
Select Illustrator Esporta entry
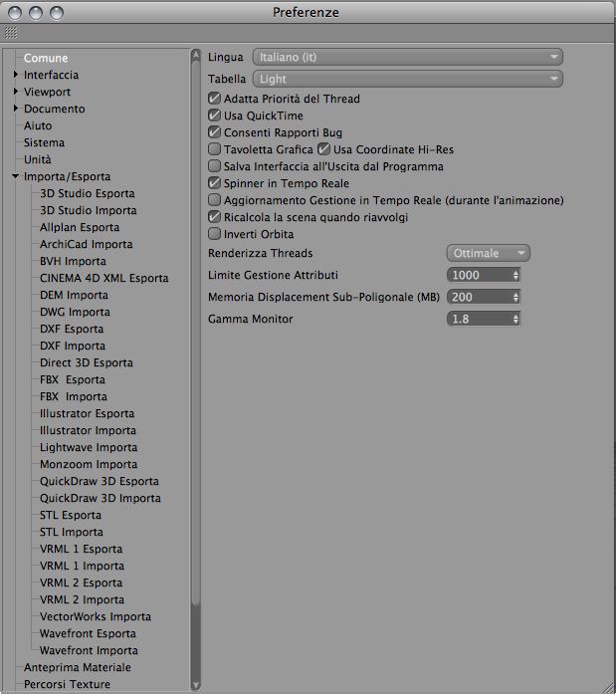pos(87,413)
